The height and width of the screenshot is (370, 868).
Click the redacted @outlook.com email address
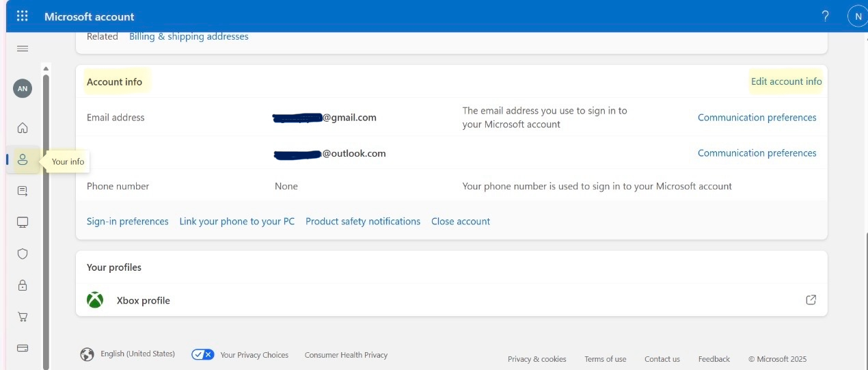pos(330,154)
